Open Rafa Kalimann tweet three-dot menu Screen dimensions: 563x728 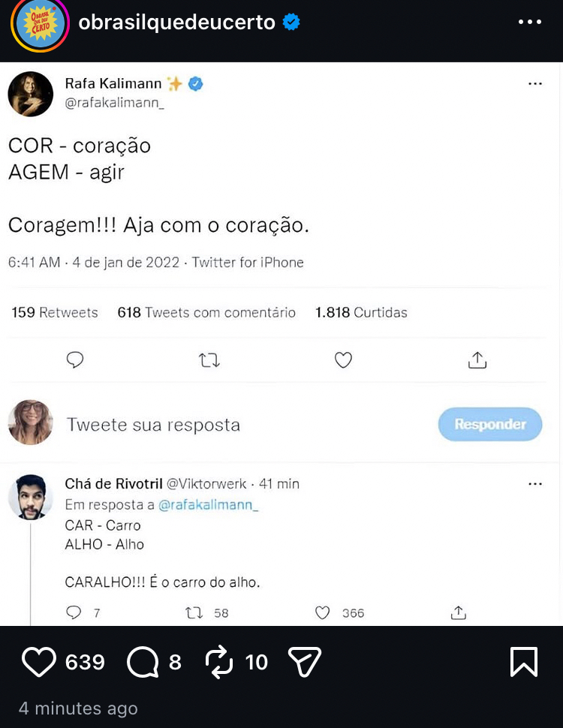click(535, 84)
